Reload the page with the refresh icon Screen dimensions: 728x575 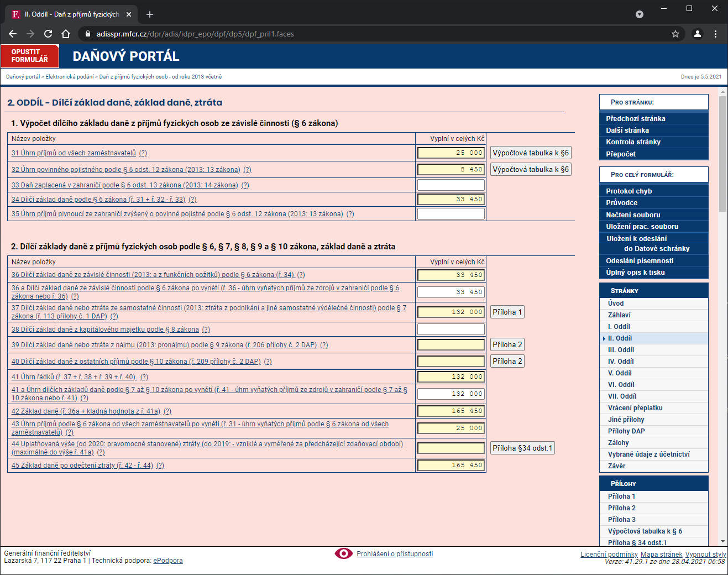(x=48, y=34)
